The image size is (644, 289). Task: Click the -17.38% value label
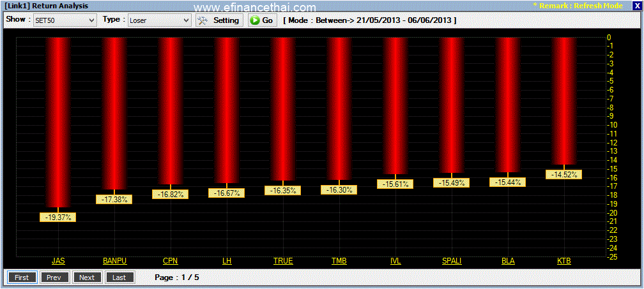tap(114, 199)
